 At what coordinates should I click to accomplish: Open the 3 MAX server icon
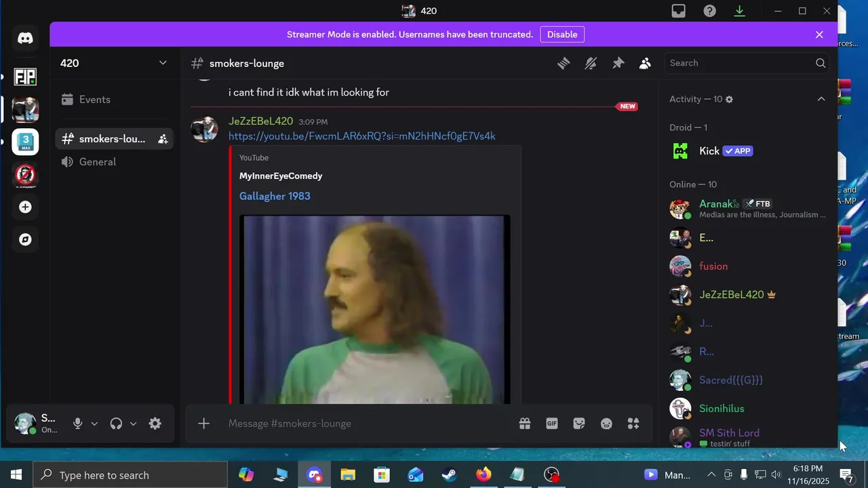pyautogui.click(x=25, y=142)
